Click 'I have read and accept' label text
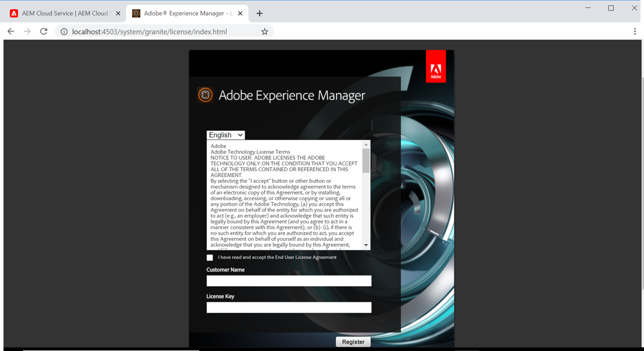Screen dimensions: 644x351 (277, 257)
